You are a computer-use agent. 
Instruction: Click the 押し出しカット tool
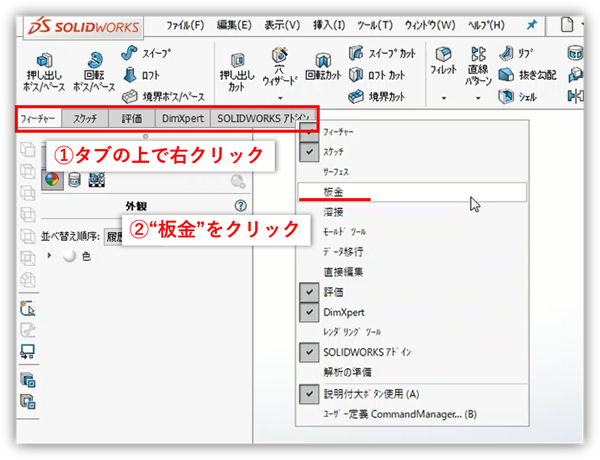(237, 72)
